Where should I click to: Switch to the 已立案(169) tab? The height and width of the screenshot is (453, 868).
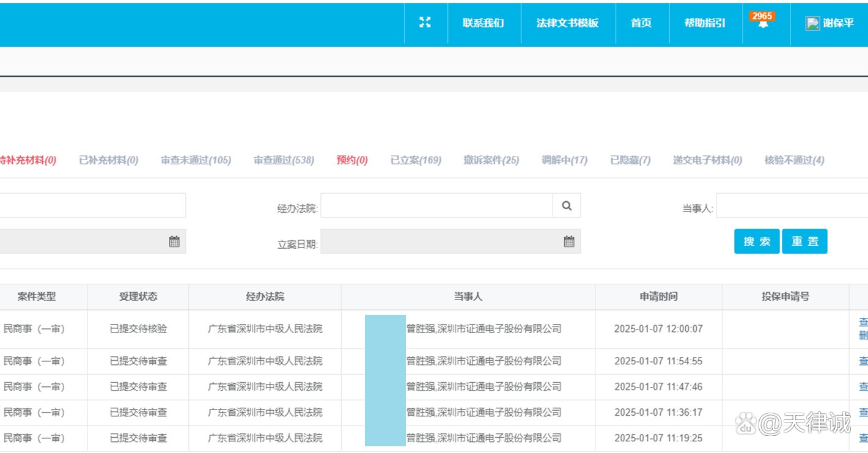pos(416,160)
